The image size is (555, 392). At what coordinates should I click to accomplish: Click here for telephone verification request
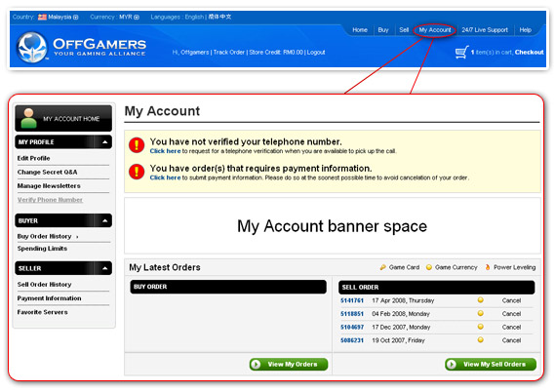pos(165,151)
